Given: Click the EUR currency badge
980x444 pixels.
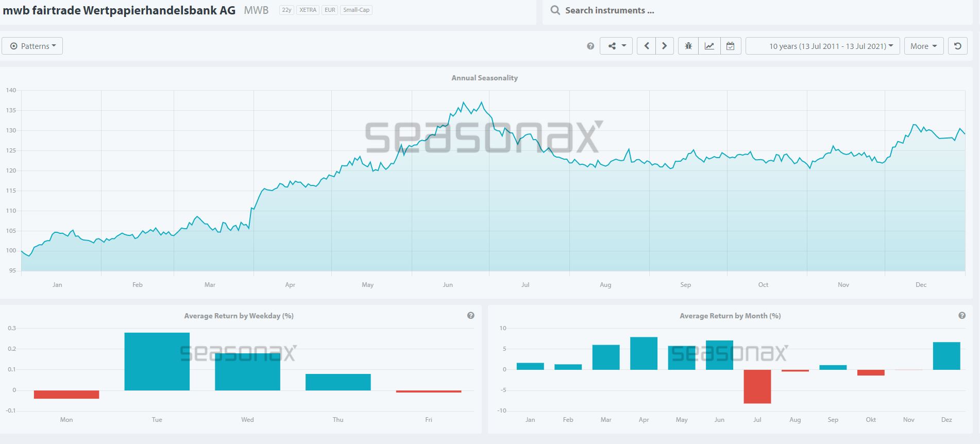Looking at the screenshot, I should (x=330, y=10).
